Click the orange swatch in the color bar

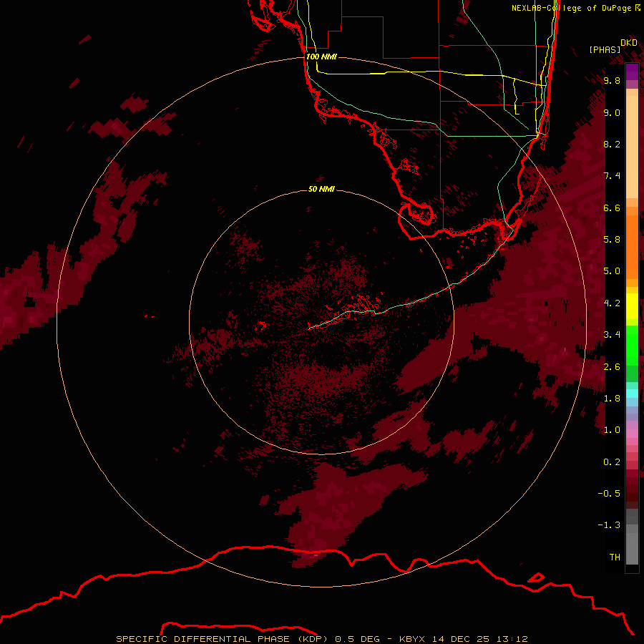(632, 246)
